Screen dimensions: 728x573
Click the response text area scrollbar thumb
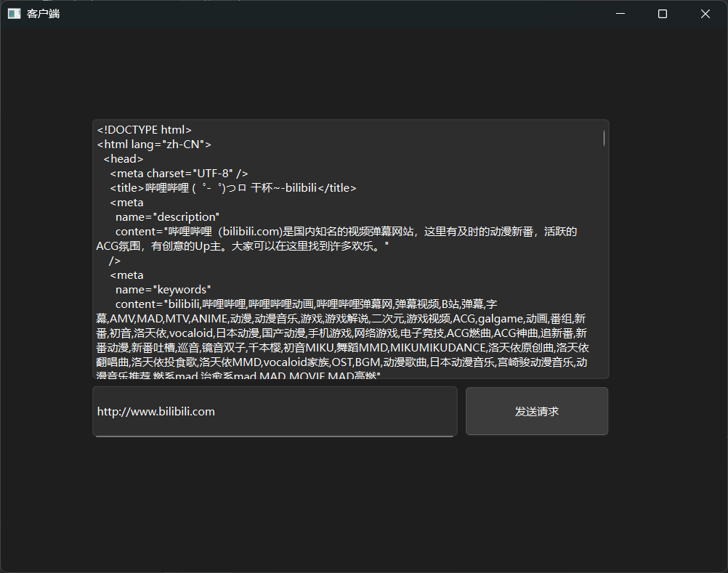coord(604,138)
